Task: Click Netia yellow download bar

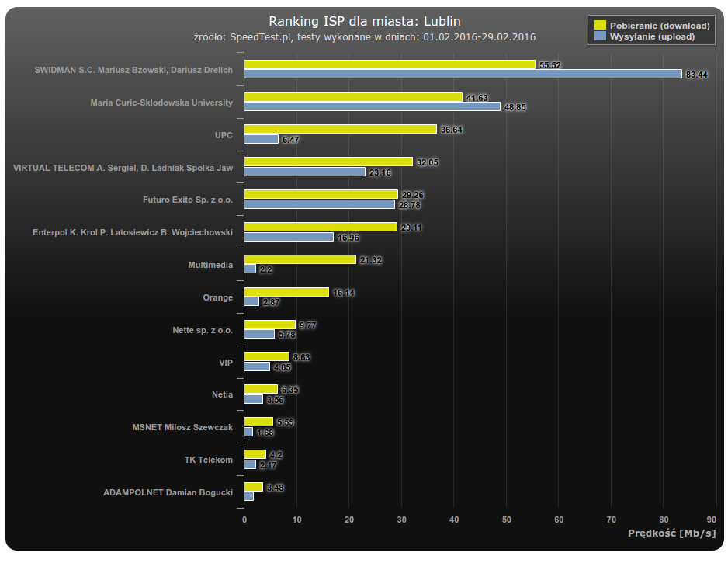Action: click(261, 389)
